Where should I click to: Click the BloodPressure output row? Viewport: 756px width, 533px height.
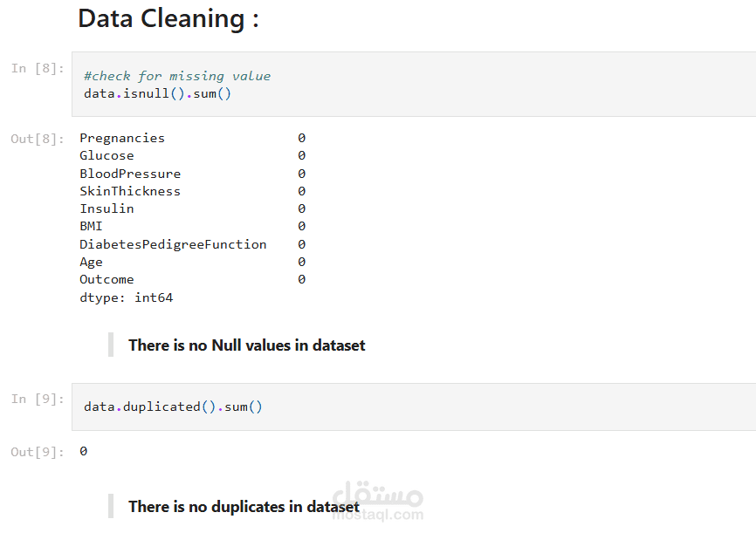click(x=130, y=174)
